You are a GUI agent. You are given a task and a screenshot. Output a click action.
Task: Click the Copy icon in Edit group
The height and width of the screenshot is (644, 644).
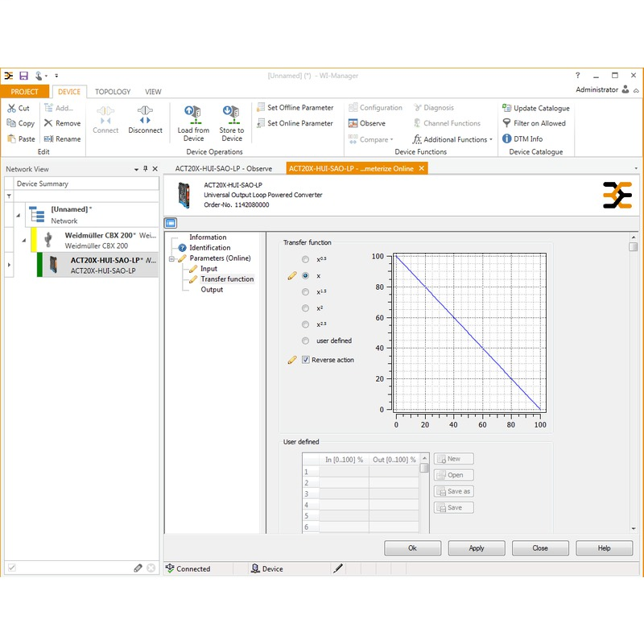coord(11,123)
